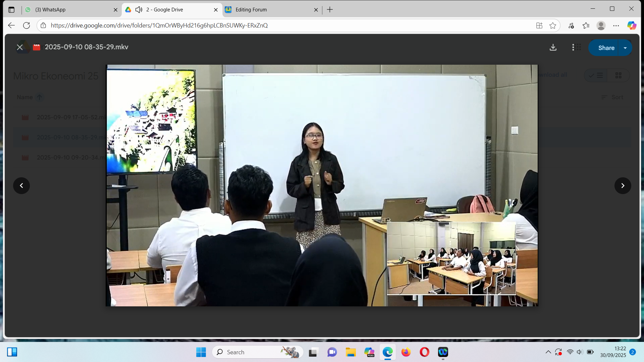Click the address bar URL
The height and width of the screenshot is (362, 644).
tap(159, 25)
